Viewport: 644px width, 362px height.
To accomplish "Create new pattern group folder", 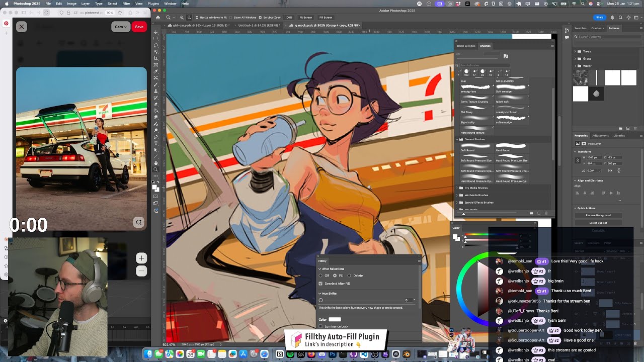I will coord(620,129).
